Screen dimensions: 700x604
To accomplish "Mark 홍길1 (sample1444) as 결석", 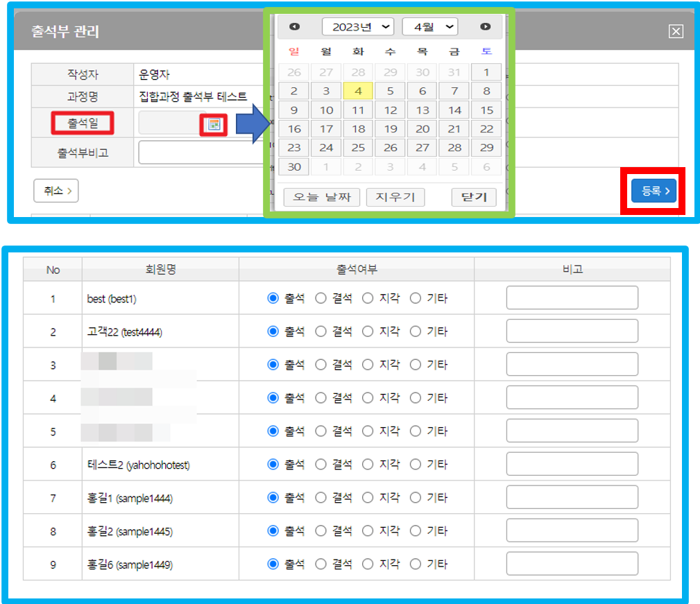I will [x=321, y=498].
